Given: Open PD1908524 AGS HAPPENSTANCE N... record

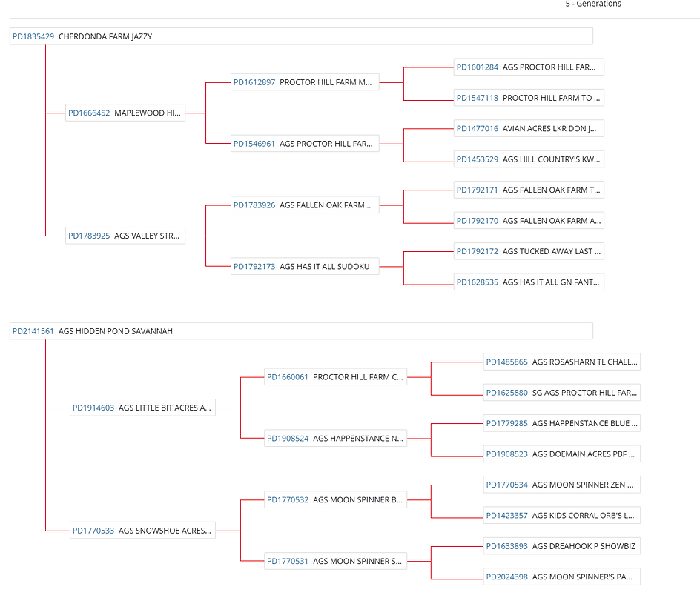Looking at the screenshot, I should (336, 438).
